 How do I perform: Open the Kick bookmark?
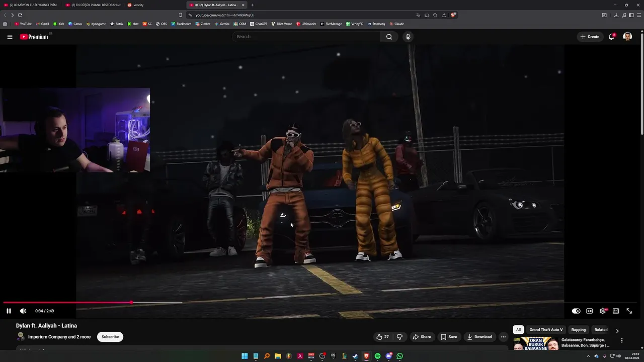click(58, 24)
